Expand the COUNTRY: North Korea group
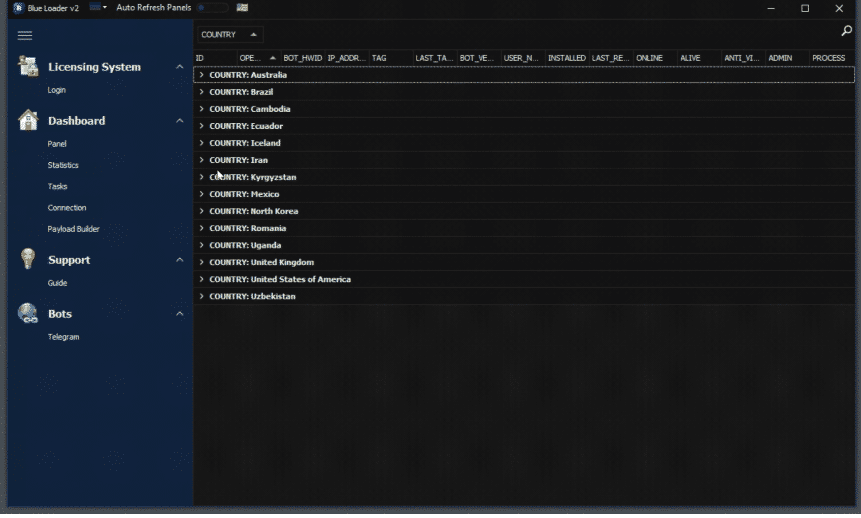861x518 pixels. coord(202,211)
